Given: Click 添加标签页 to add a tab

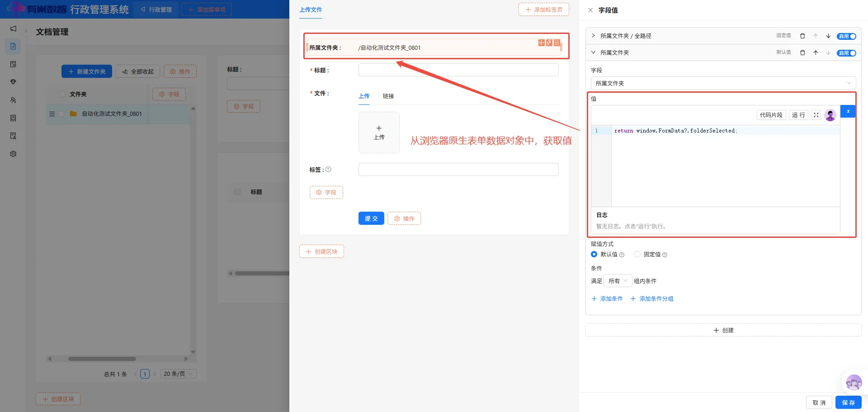Looking at the screenshot, I should click(543, 9).
